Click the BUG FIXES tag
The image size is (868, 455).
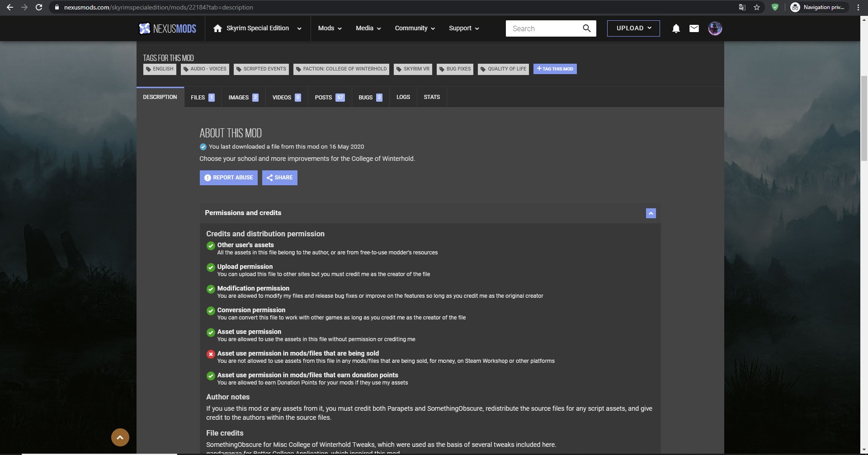tap(455, 69)
